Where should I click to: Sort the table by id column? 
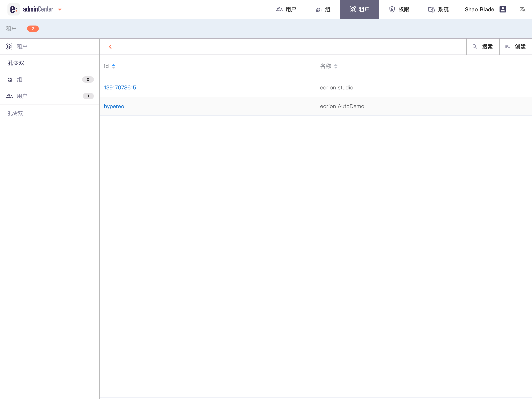tap(114, 66)
